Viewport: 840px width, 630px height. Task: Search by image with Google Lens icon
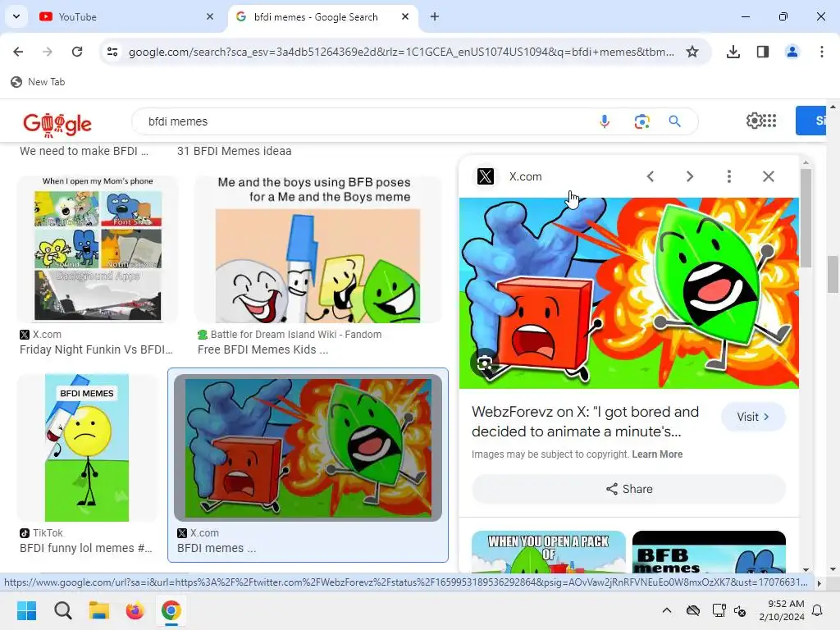coord(641,121)
